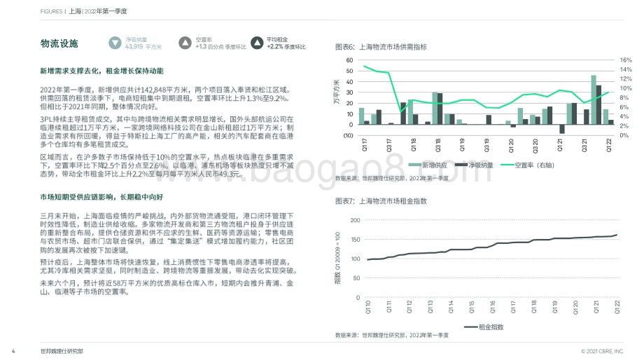Select the page title 物流设施
The height and width of the screenshot is (363, 644).
pyautogui.click(x=59, y=43)
